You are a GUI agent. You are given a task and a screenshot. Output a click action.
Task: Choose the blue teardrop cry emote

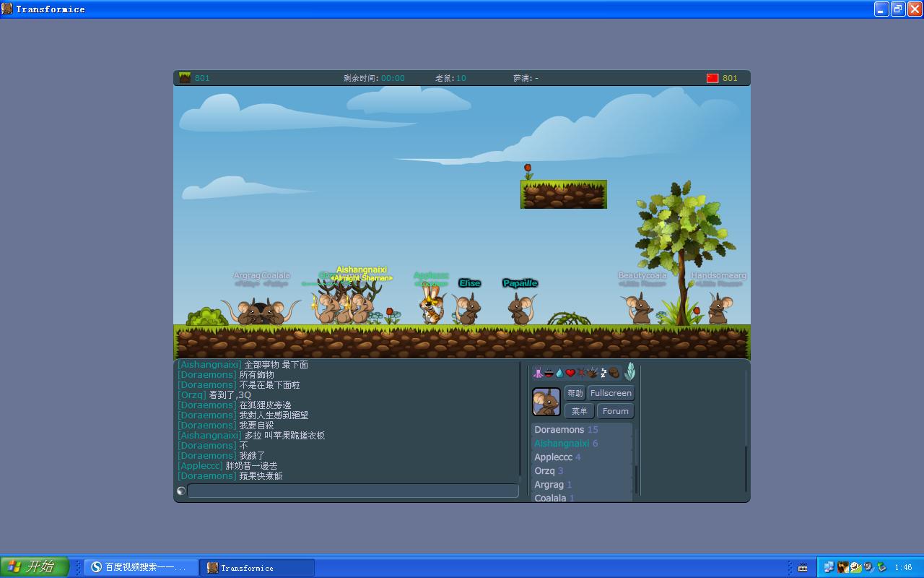click(559, 373)
